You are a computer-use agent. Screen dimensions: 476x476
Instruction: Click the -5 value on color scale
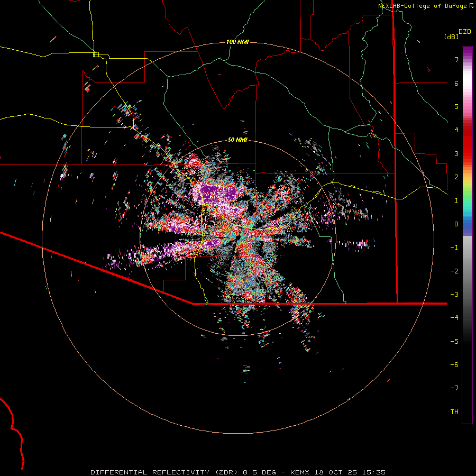454,342
